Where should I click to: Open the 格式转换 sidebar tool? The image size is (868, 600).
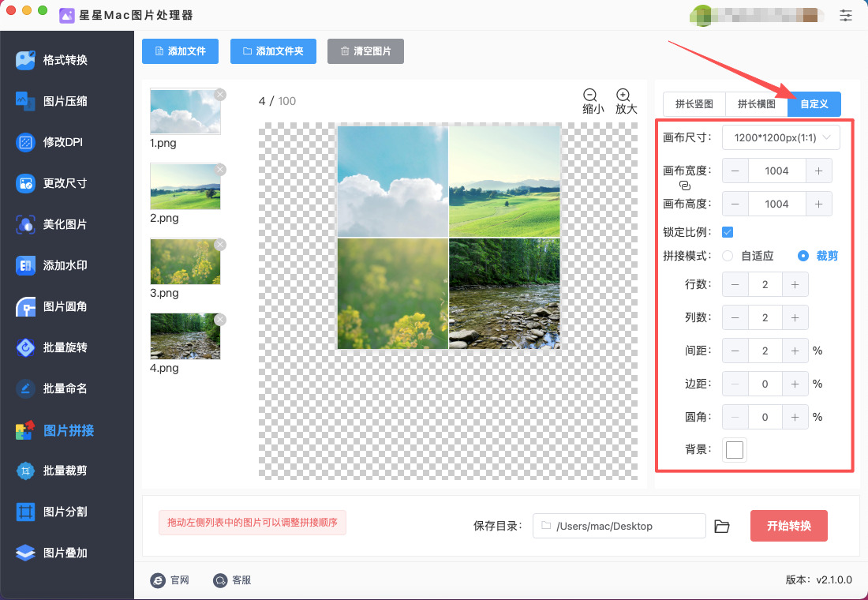pyautogui.click(x=51, y=60)
